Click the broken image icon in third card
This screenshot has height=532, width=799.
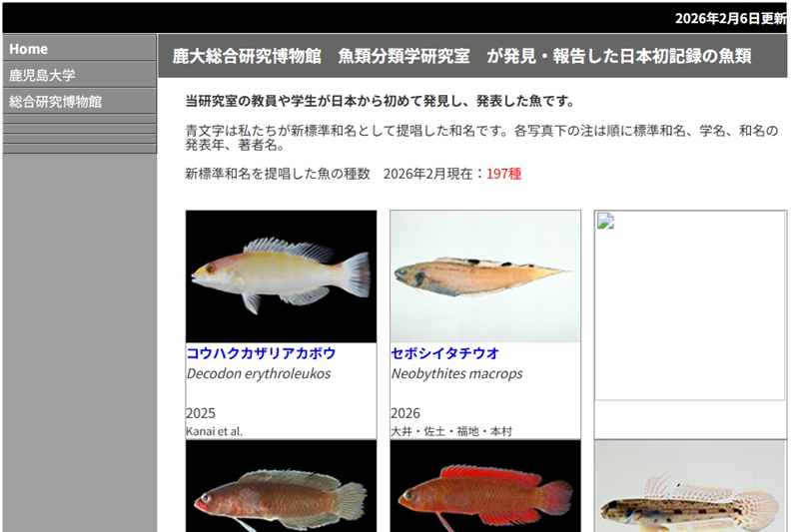(x=605, y=221)
